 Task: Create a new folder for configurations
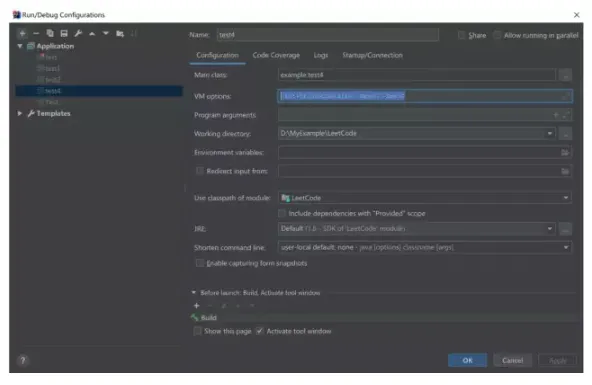point(120,34)
